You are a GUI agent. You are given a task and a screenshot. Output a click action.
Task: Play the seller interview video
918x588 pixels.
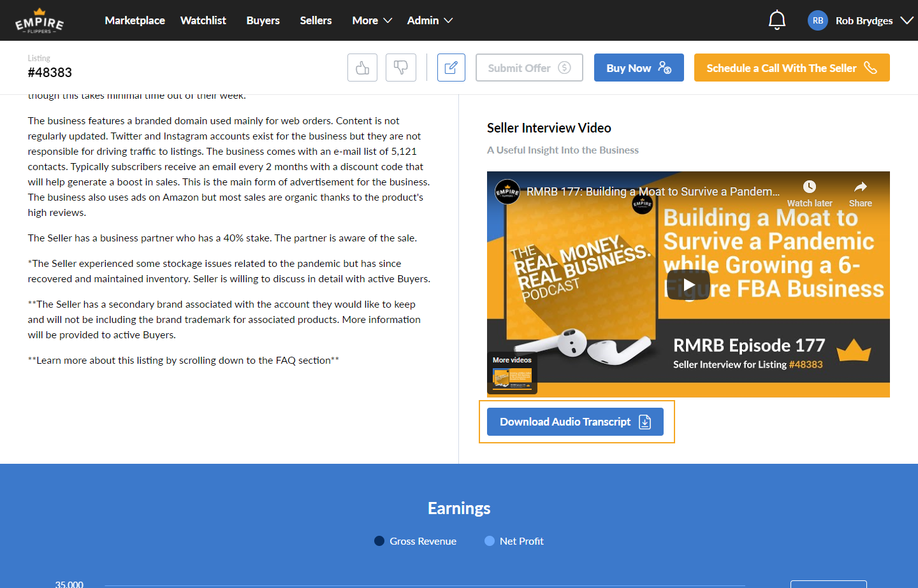[688, 284]
